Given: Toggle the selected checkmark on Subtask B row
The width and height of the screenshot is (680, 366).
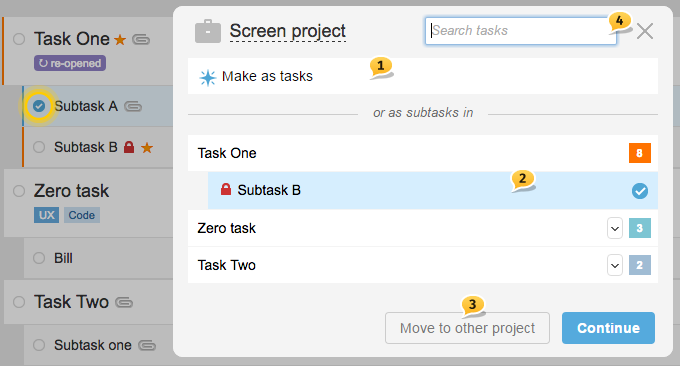Looking at the screenshot, I should point(640,191).
